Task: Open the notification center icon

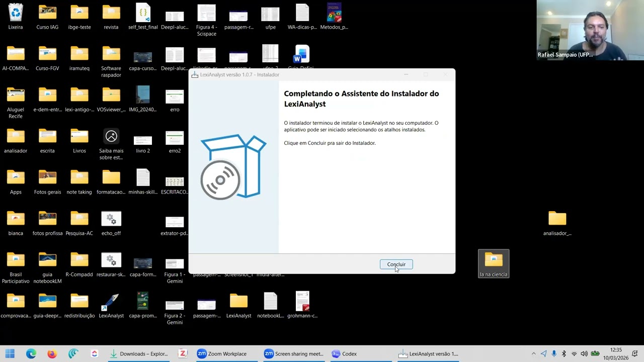Action: 635,354
